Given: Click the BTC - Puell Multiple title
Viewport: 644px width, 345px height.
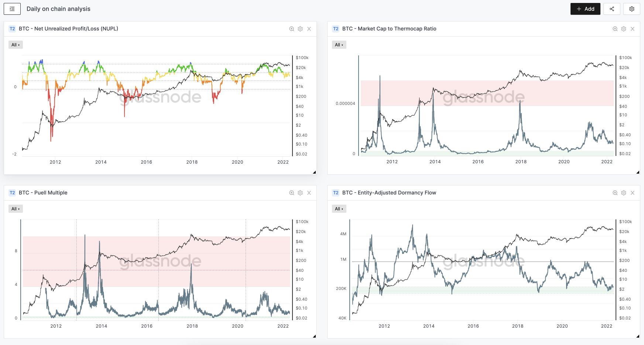Looking at the screenshot, I should (x=43, y=193).
